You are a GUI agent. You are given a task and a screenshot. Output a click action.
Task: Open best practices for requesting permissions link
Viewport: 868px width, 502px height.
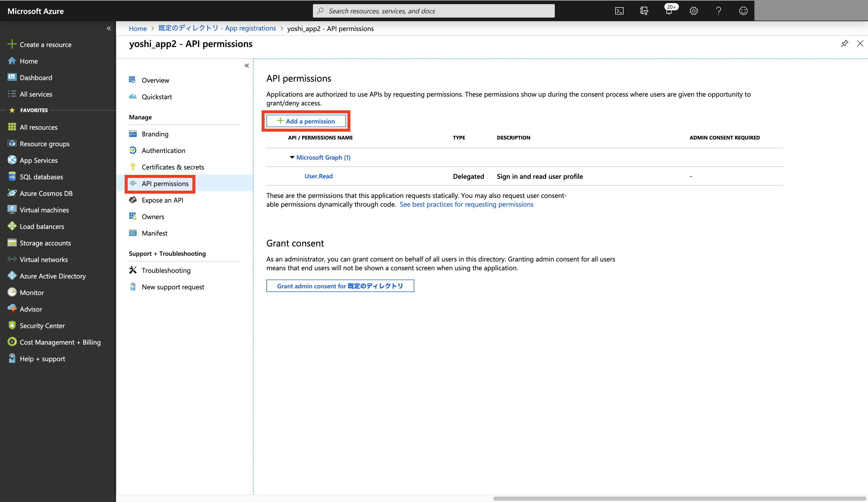click(x=466, y=204)
